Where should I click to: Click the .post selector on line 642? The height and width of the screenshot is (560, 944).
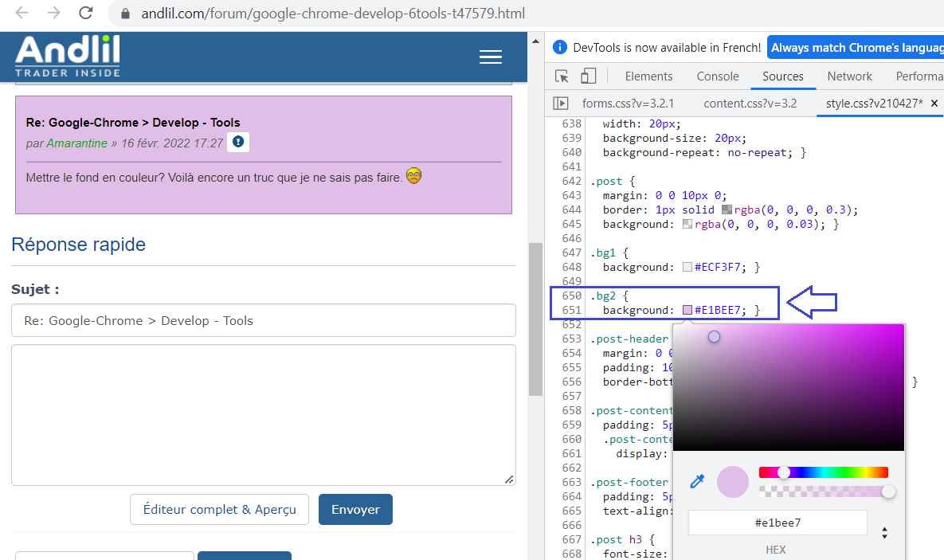pos(606,182)
